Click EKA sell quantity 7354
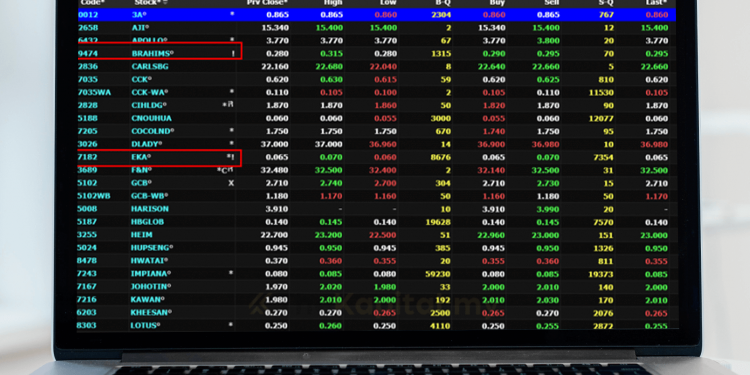Viewport: 750px width, 375px height. coord(603,157)
